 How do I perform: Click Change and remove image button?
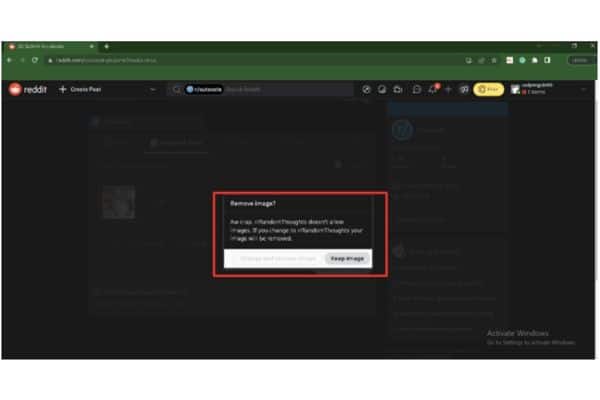tap(278, 259)
